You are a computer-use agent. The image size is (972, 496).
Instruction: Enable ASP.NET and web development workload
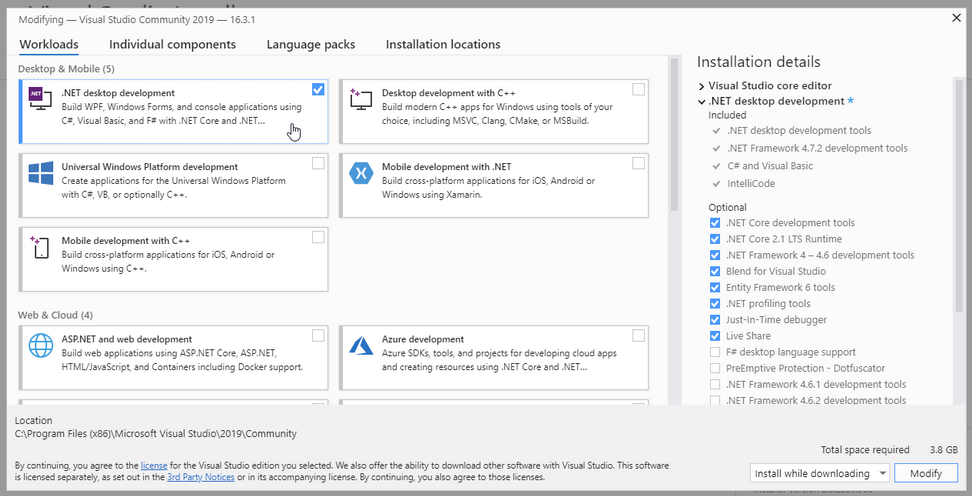point(318,336)
